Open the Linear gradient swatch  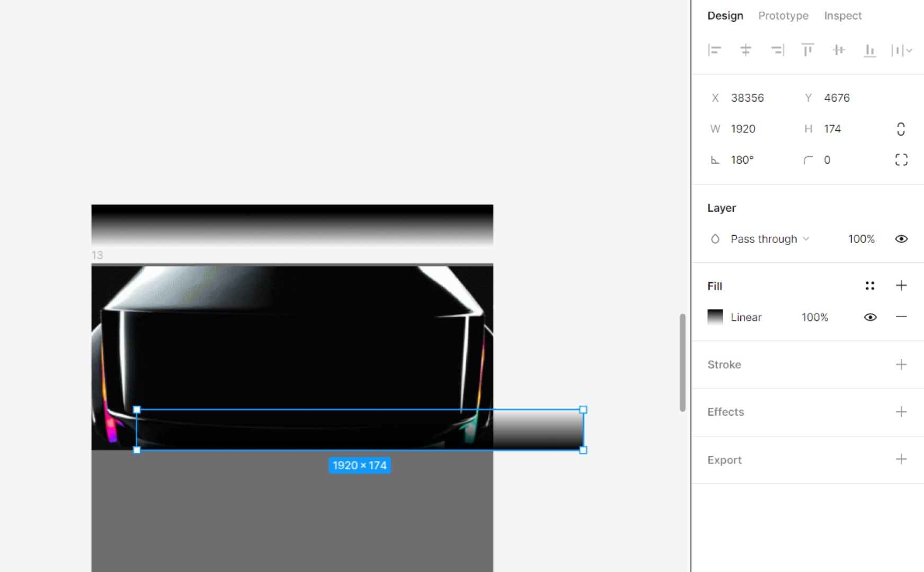tap(715, 317)
